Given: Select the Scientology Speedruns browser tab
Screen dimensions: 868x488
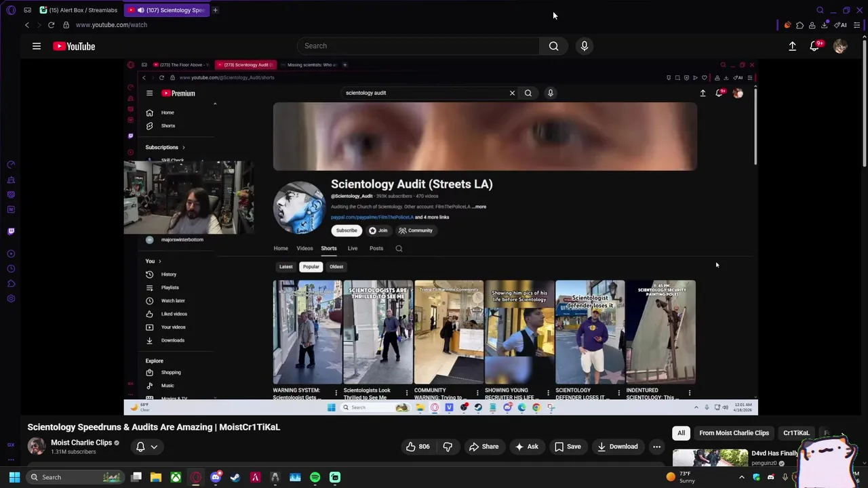Looking at the screenshot, I should click(167, 10).
